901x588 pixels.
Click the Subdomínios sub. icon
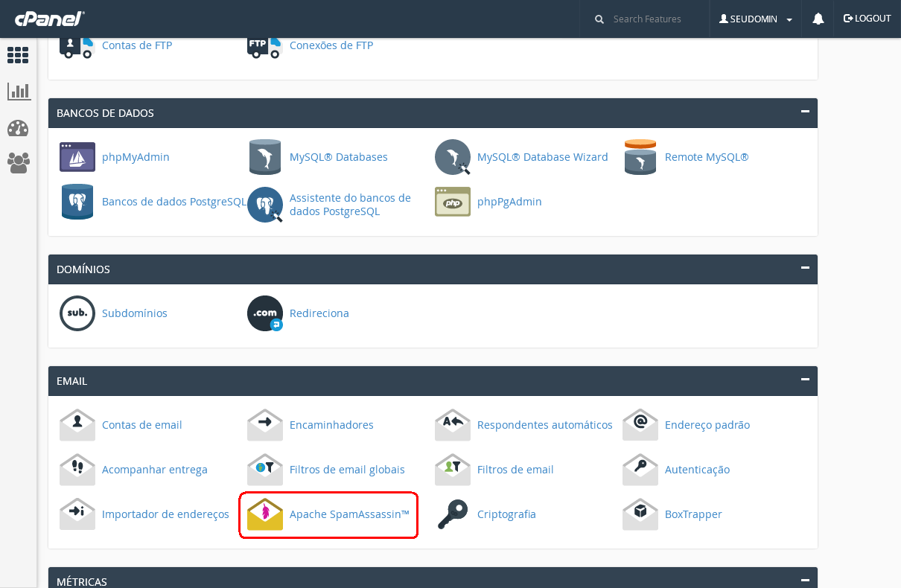(x=77, y=313)
